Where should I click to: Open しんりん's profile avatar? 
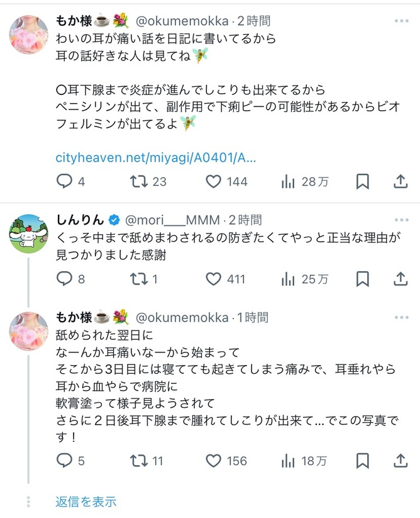coord(28,234)
